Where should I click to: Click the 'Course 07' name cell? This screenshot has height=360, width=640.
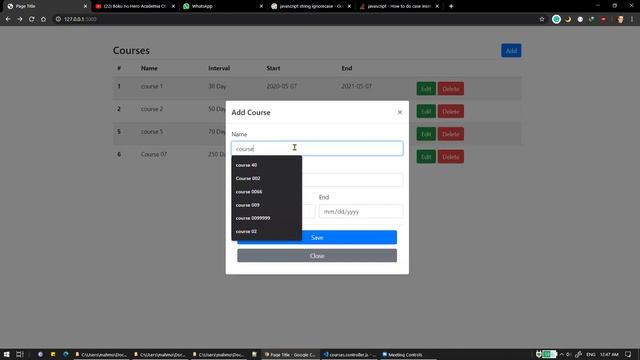154,154
